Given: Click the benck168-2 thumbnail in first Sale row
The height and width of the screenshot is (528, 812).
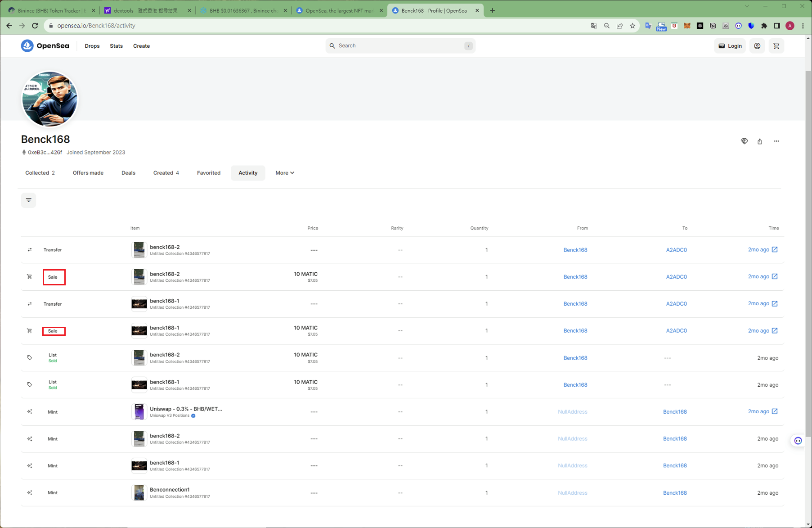Looking at the screenshot, I should point(139,277).
